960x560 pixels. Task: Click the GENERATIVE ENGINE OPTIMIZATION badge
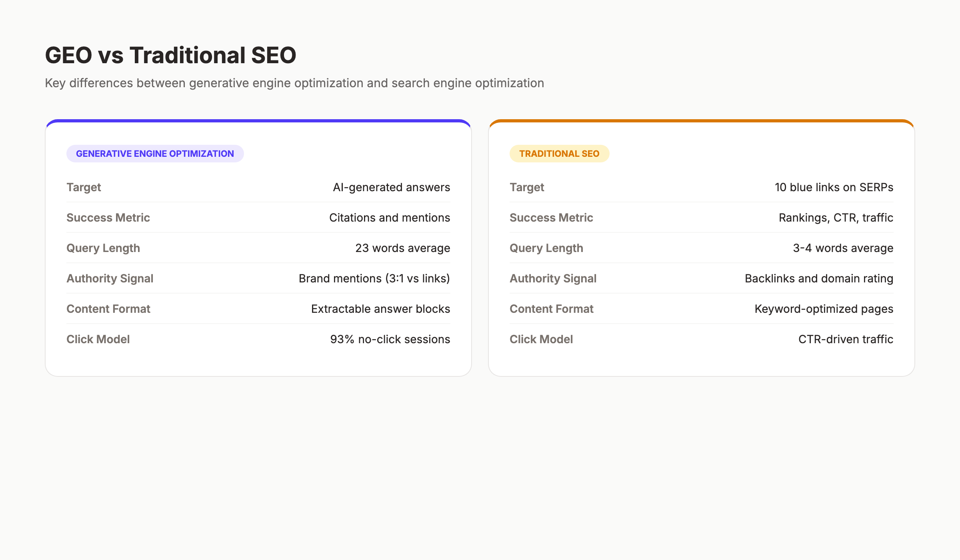click(155, 153)
